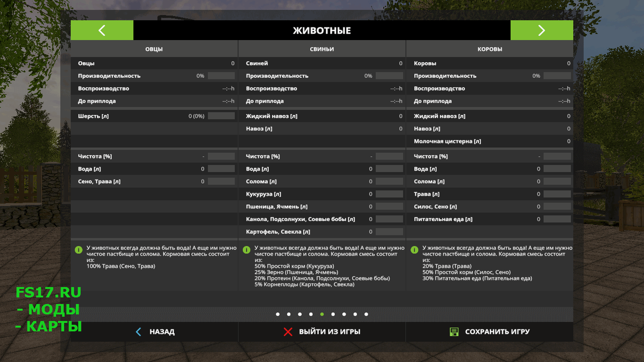644x362 pixels.
Task: Click СОХРАНИТЬ ИГРУ button label
Action: (x=497, y=332)
